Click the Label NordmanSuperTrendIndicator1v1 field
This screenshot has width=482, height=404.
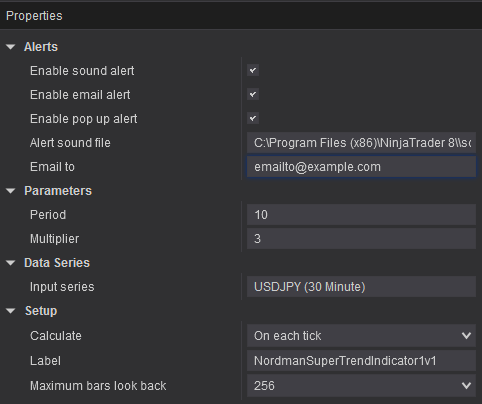click(361, 361)
